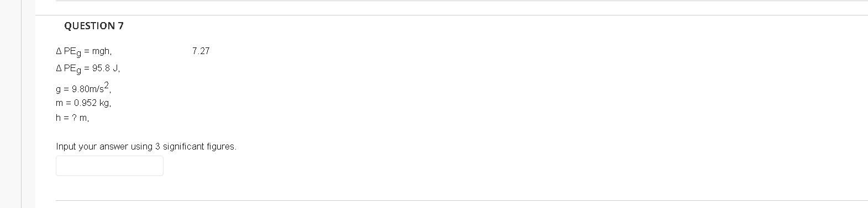
Task: Click the answer input box for Question 7
Action: click(109, 166)
